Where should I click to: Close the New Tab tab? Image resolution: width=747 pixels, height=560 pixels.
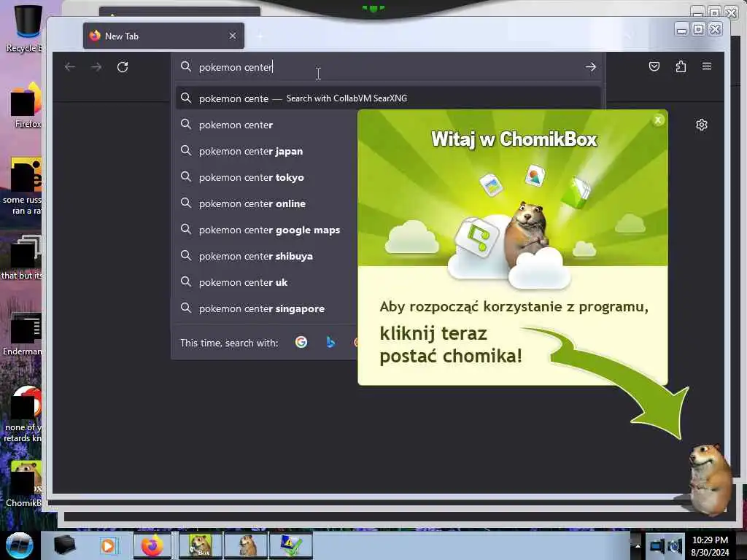tap(233, 36)
